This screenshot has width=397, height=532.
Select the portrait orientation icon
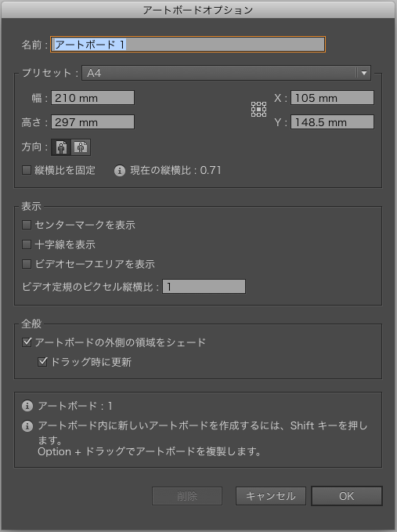(61, 147)
